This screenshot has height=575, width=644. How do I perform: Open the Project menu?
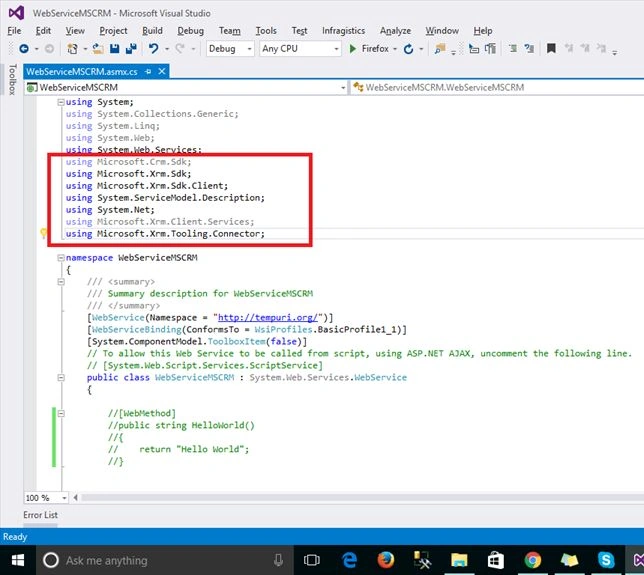[113, 31]
